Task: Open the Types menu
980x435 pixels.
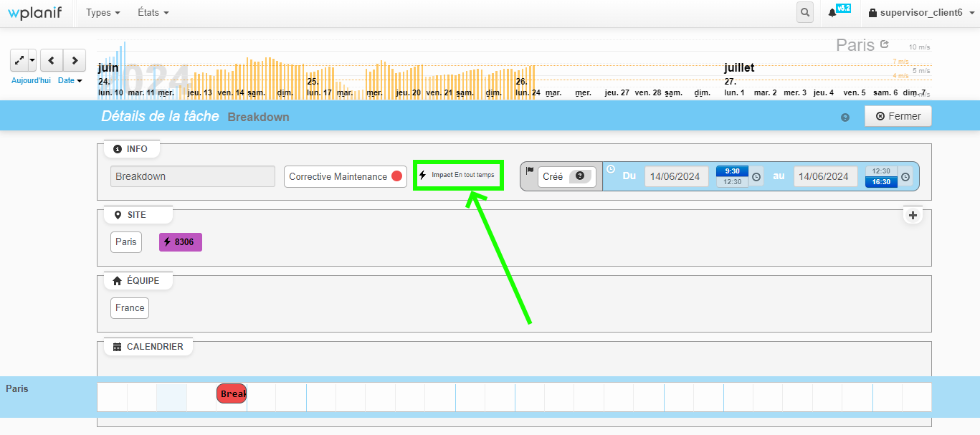Action: point(101,12)
